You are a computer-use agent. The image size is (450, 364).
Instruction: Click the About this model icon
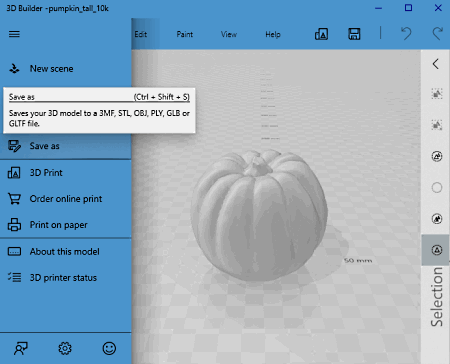click(14, 252)
